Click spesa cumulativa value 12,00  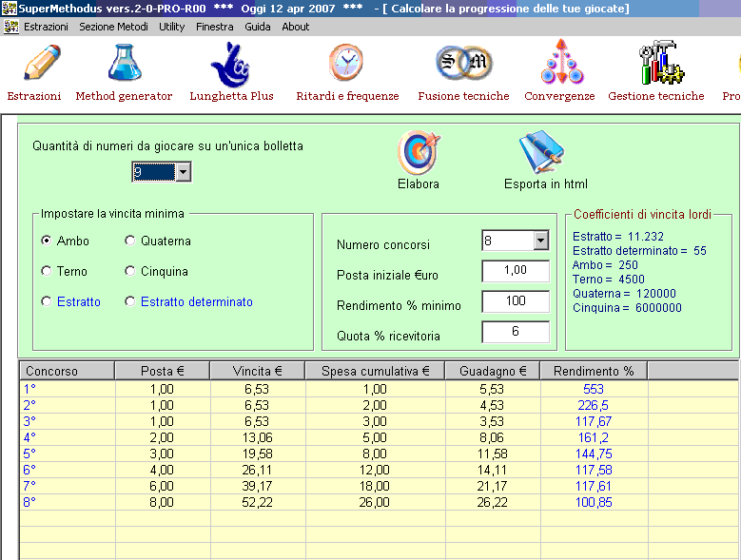point(374,471)
